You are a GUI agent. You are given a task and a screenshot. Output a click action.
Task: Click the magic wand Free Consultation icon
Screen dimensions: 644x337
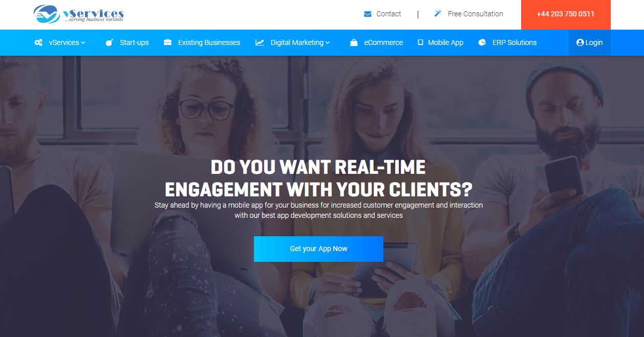tap(438, 14)
